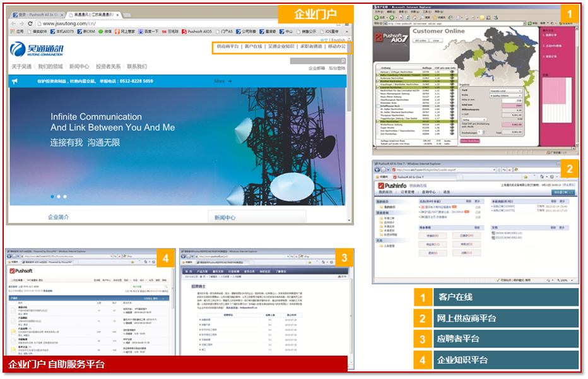
Task: Toggle checkbox of Schaffhauser Bock row
Action: coord(379,106)
